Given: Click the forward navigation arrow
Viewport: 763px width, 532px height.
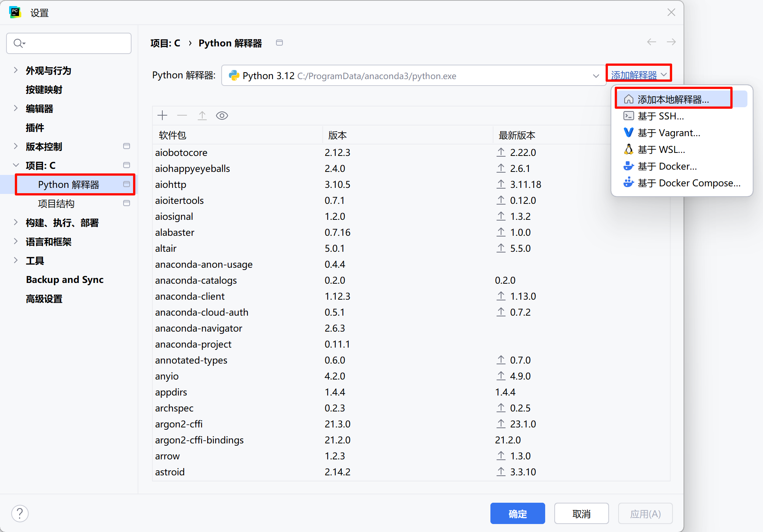Looking at the screenshot, I should point(671,42).
